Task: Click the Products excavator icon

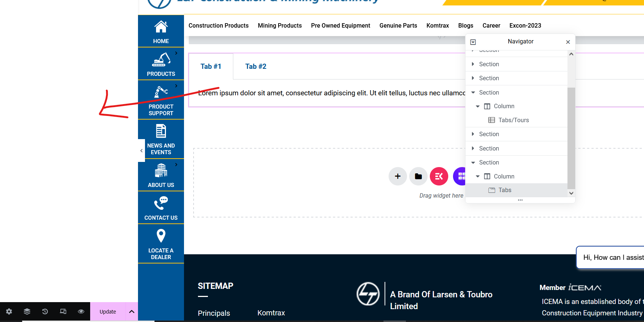Action: 162,60
